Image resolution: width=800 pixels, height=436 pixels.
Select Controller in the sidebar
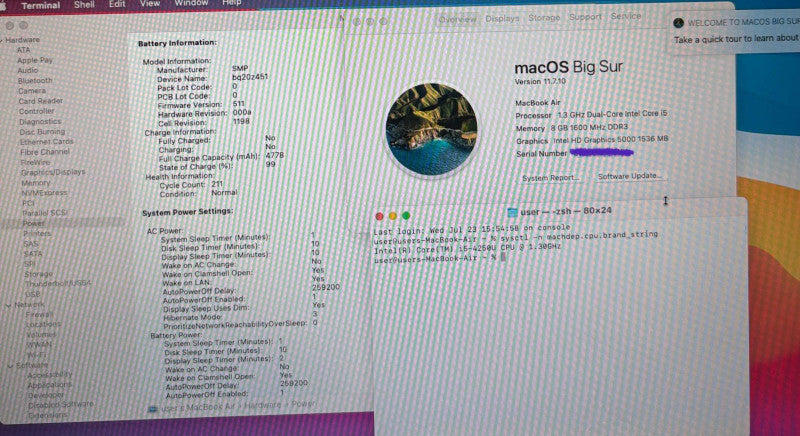coord(37,111)
